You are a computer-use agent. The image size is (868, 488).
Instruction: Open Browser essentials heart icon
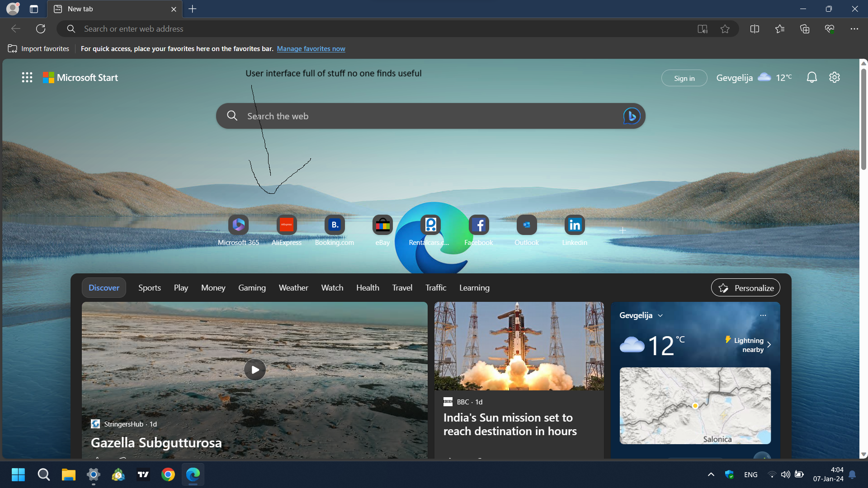tap(830, 29)
